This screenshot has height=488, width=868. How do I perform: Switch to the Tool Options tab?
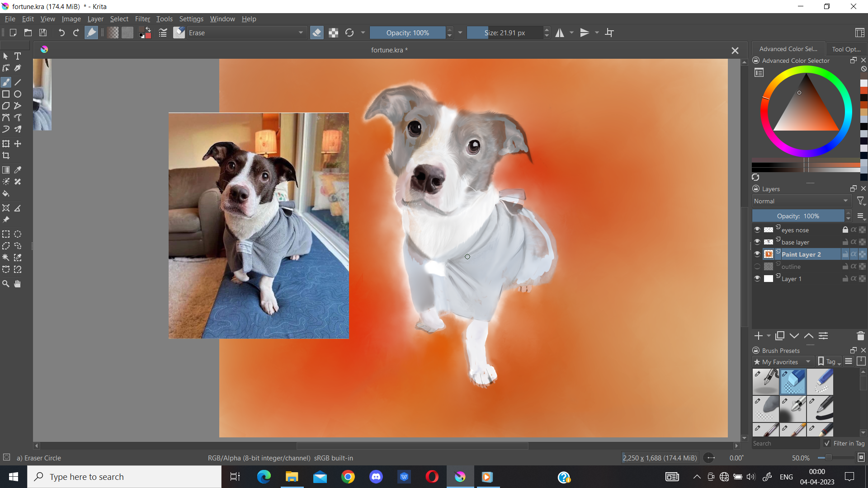click(846, 49)
